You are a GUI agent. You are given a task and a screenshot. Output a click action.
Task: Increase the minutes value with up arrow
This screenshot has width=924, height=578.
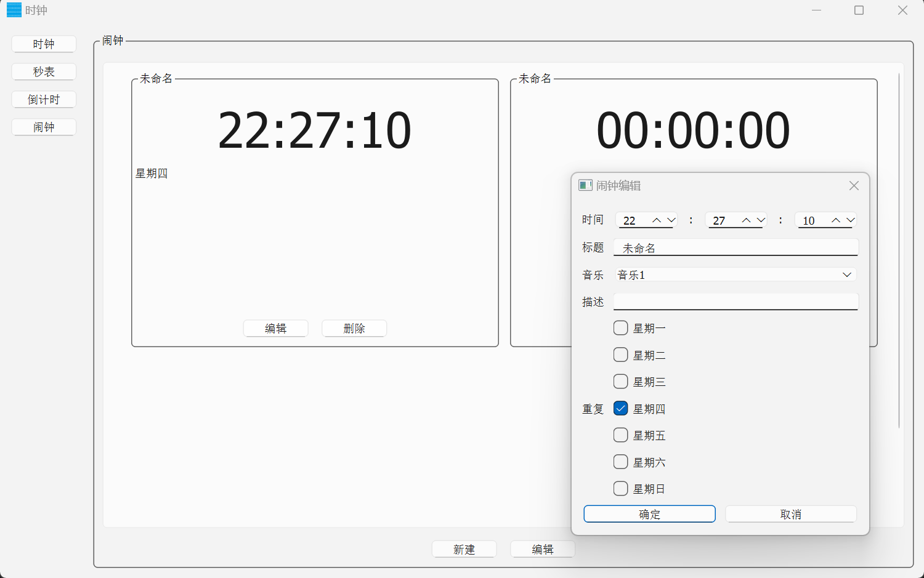tap(746, 220)
